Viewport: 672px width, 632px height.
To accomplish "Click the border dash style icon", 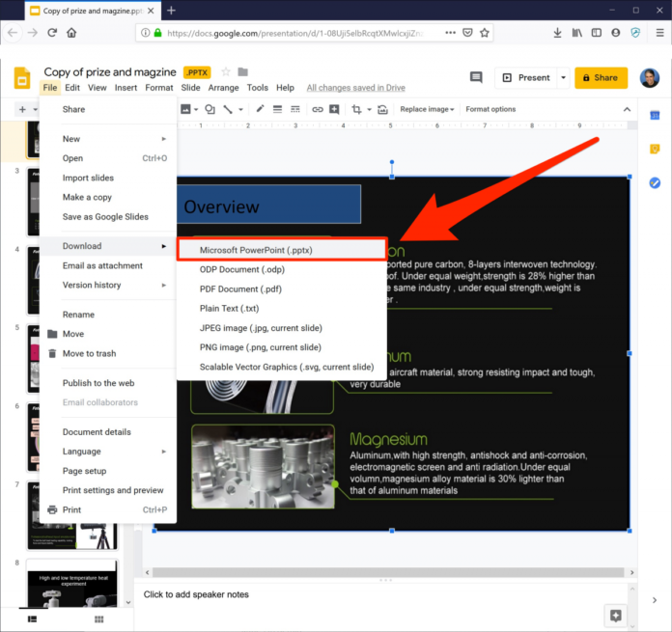I will point(295,109).
